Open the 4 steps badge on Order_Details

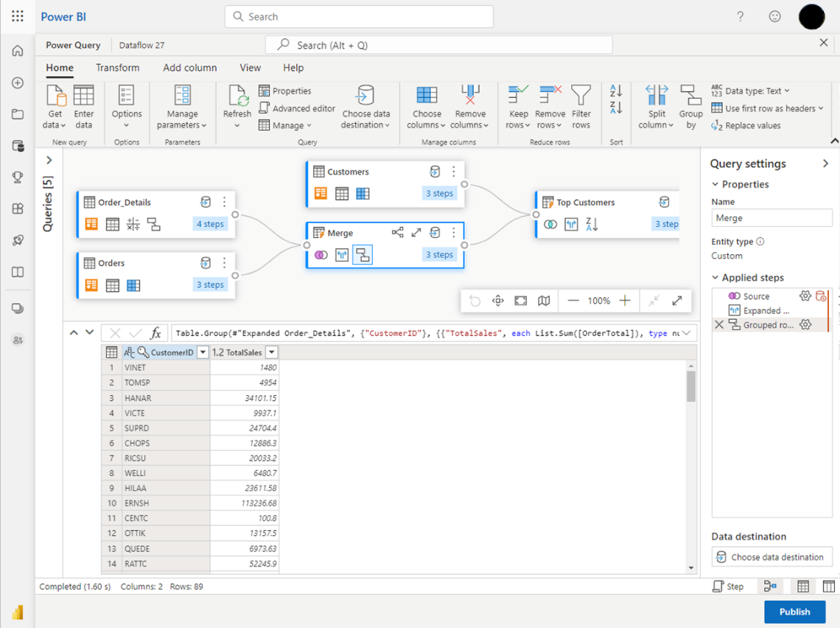210,224
